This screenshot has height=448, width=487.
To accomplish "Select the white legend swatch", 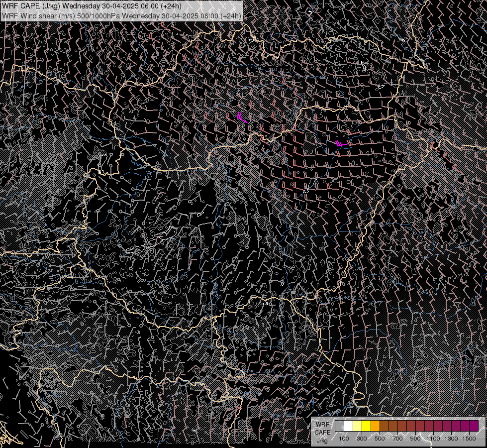I will point(349,426).
